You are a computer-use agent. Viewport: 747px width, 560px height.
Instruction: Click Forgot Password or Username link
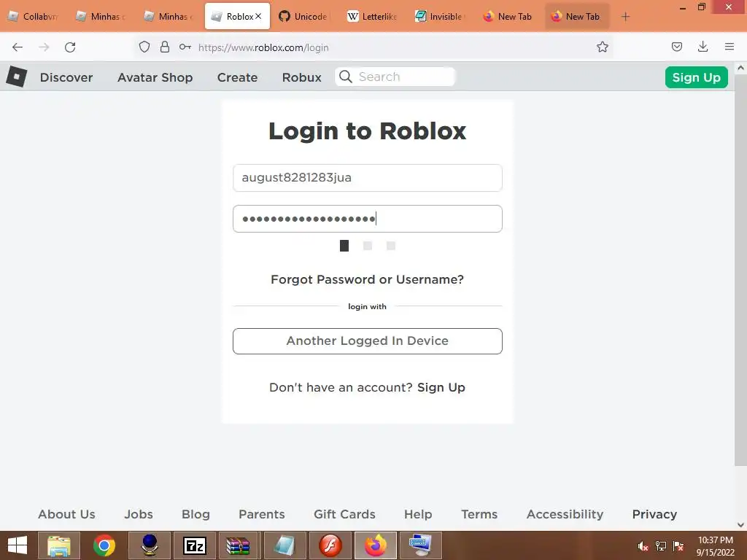tap(367, 279)
